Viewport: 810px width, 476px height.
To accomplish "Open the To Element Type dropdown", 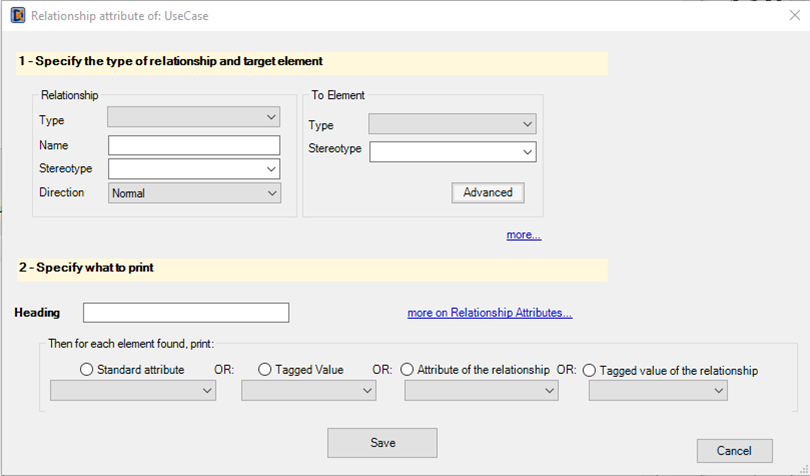I will click(453, 124).
